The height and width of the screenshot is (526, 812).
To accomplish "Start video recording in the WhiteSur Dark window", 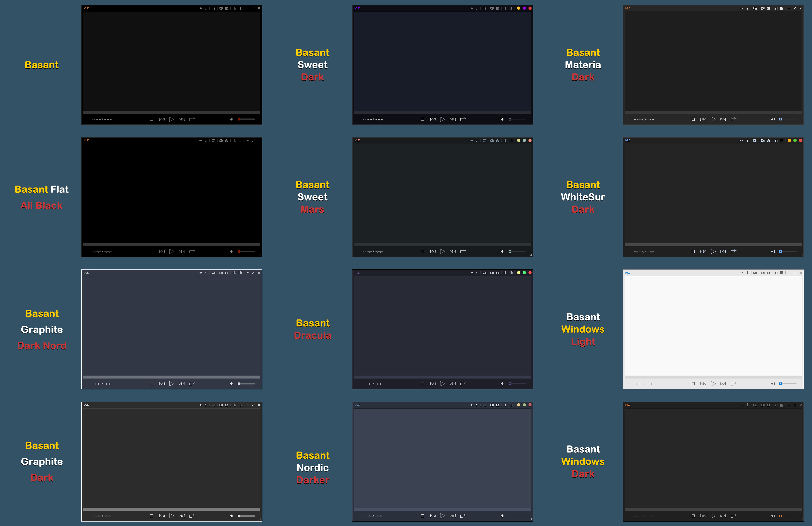I will click(763, 140).
